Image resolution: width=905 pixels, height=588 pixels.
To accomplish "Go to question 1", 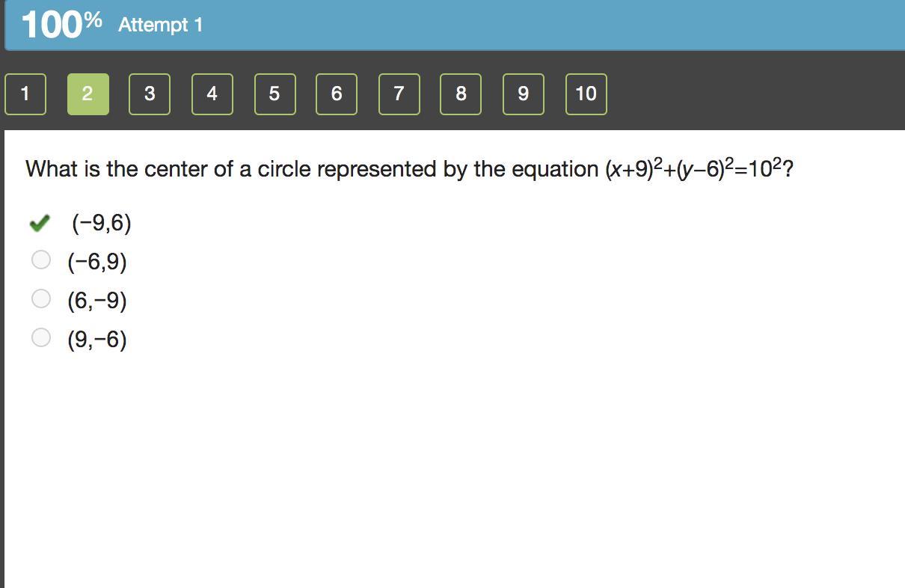I will click(25, 94).
